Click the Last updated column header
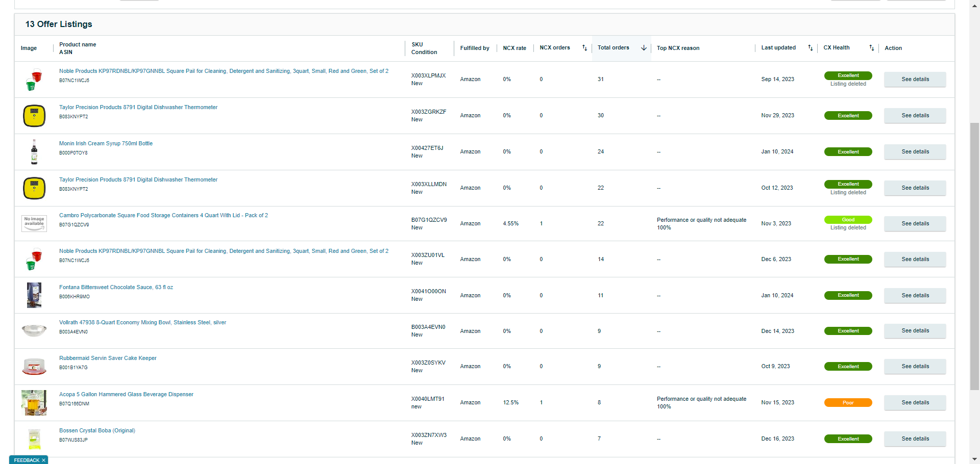The height and width of the screenshot is (464, 980). click(778, 48)
